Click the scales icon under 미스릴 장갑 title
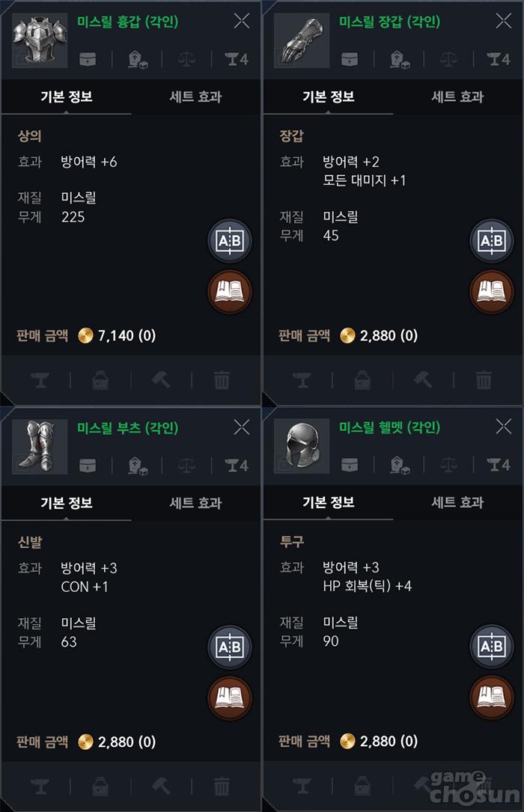Image resolution: width=524 pixels, height=812 pixels. [x=449, y=58]
